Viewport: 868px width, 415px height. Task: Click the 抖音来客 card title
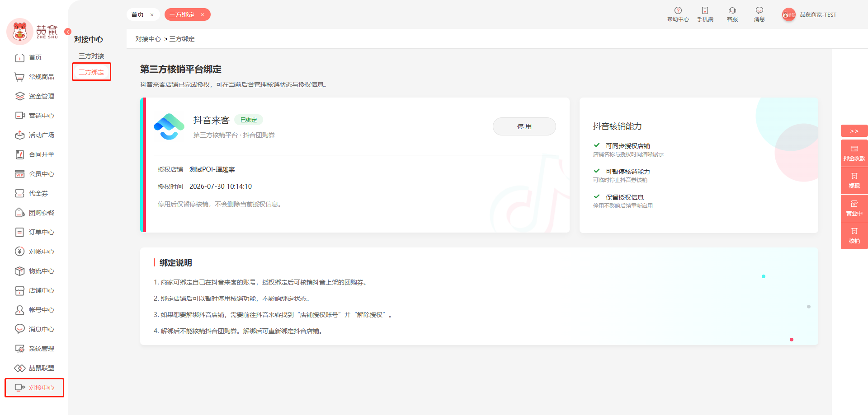[x=212, y=120]
